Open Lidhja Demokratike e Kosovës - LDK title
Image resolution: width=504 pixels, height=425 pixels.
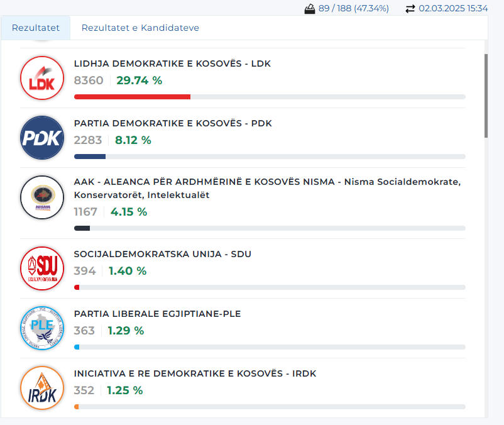pos(172,63)
